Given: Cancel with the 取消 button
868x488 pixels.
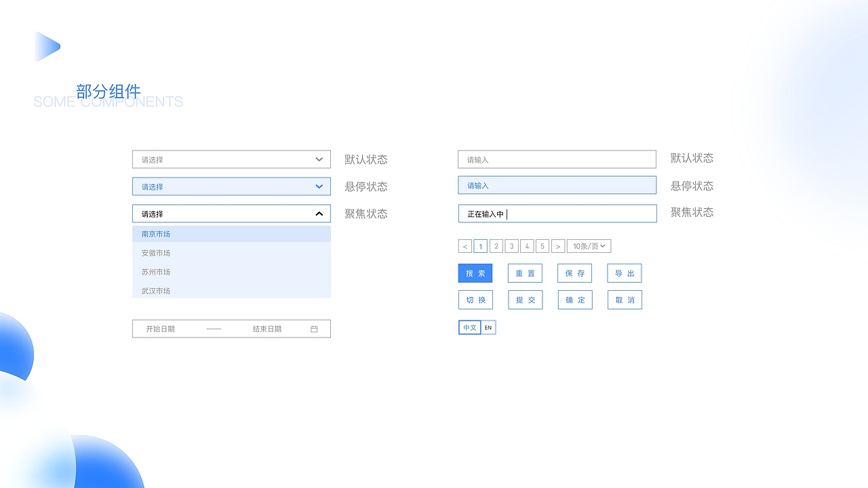Looking at the screenshot, I should point(625,300).
